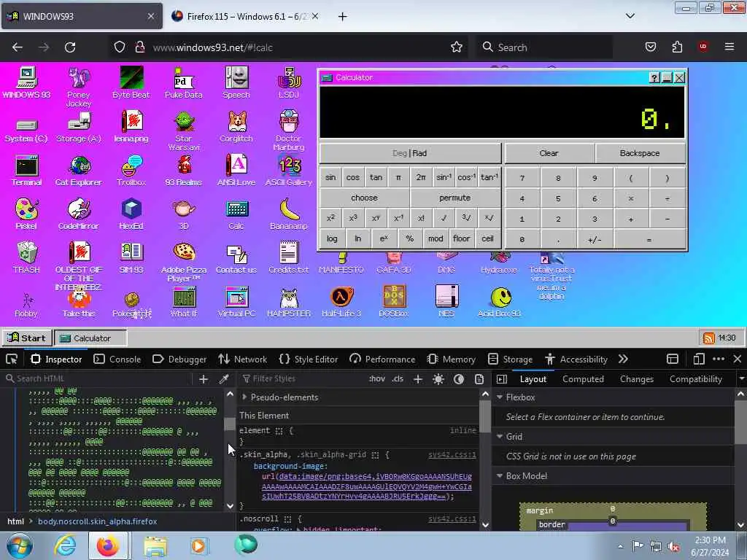Launch Puke Data from the desktop
The height and width of the screenshot is (560, 747).
183,83
